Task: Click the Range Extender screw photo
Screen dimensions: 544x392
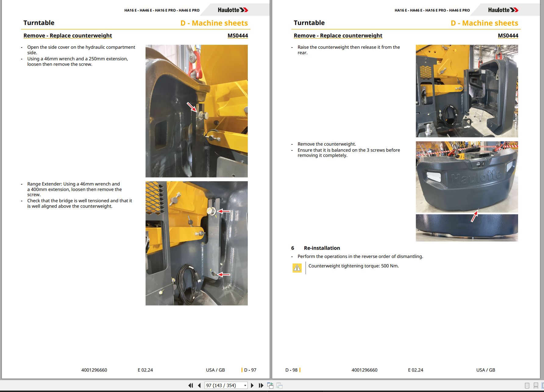Action: coord(197,243)
